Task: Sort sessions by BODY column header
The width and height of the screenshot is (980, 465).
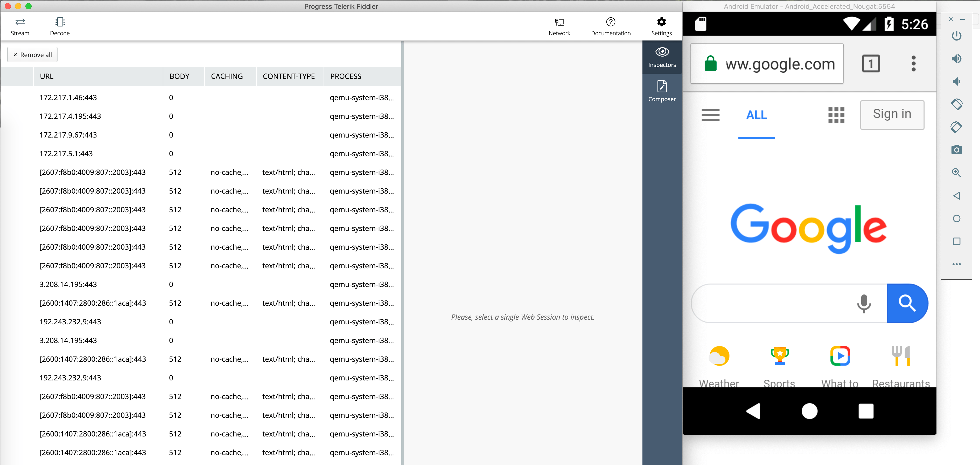Action: [x=184, y=76]
